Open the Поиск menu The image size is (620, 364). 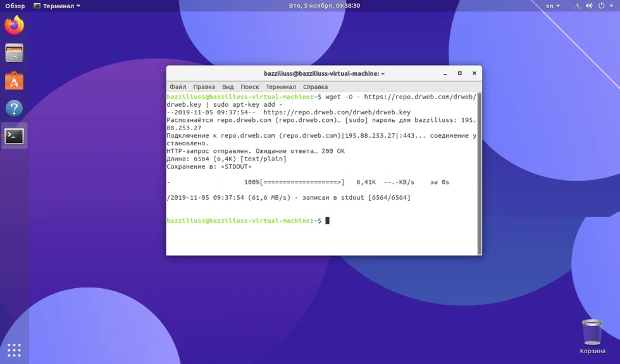point(249,87)
